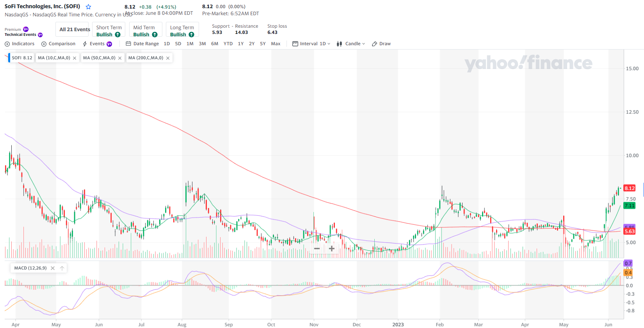The height and width of the screenshot is (328, 644).
Task: Click the +0.38 price change value
Action: [145, 7]
